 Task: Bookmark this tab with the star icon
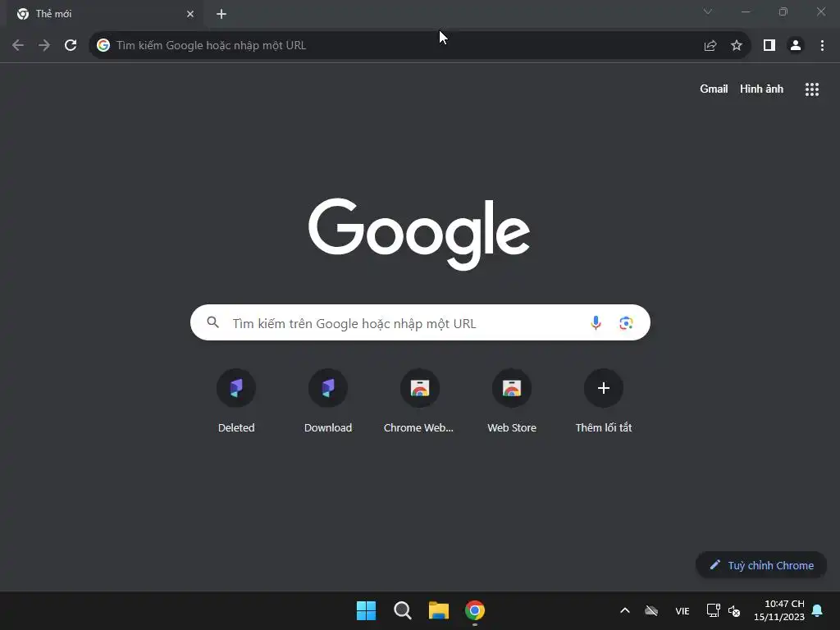737,46
